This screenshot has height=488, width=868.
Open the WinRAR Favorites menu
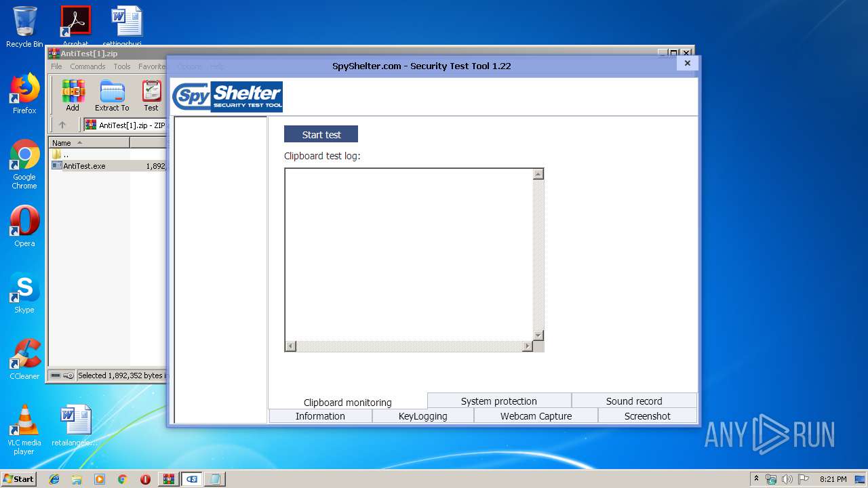click(x=152, y=66)
